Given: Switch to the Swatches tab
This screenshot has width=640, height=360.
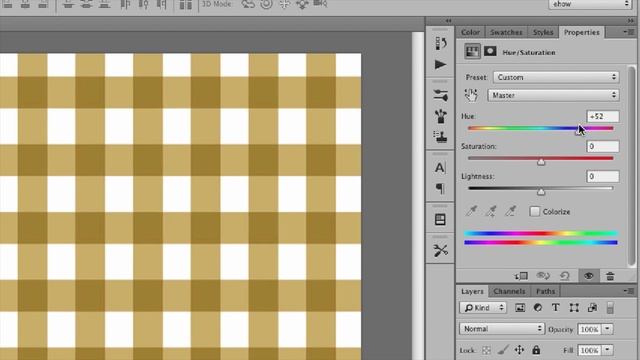Looking at the screenshot, I should pyautogui.click(x=506, y=32).
